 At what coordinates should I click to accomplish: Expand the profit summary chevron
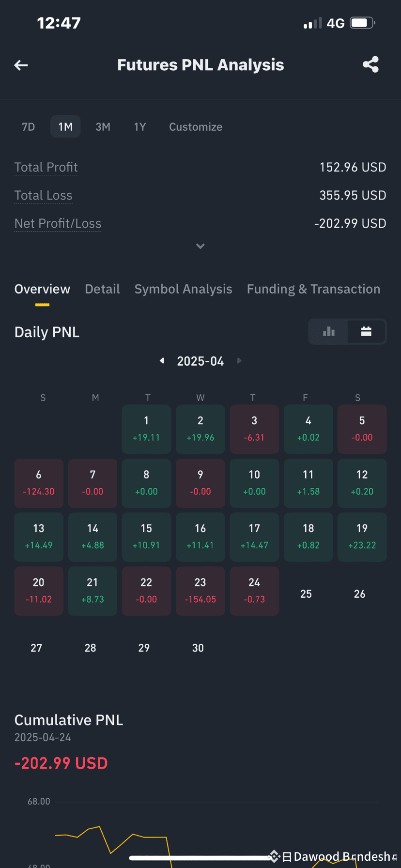tap(200, 246)
